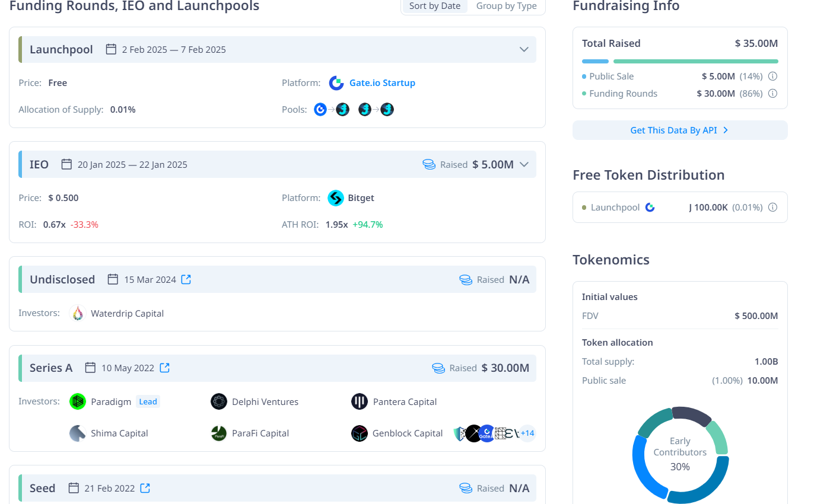Click the Bitget platform logo
The height and width of the screenshot is (504, 814).
coord(336,198)
